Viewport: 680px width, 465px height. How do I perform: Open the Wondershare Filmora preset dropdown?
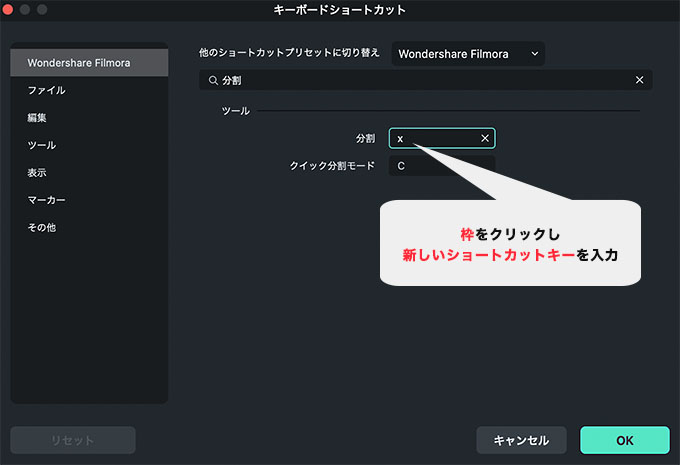click(x=468, y=54)
